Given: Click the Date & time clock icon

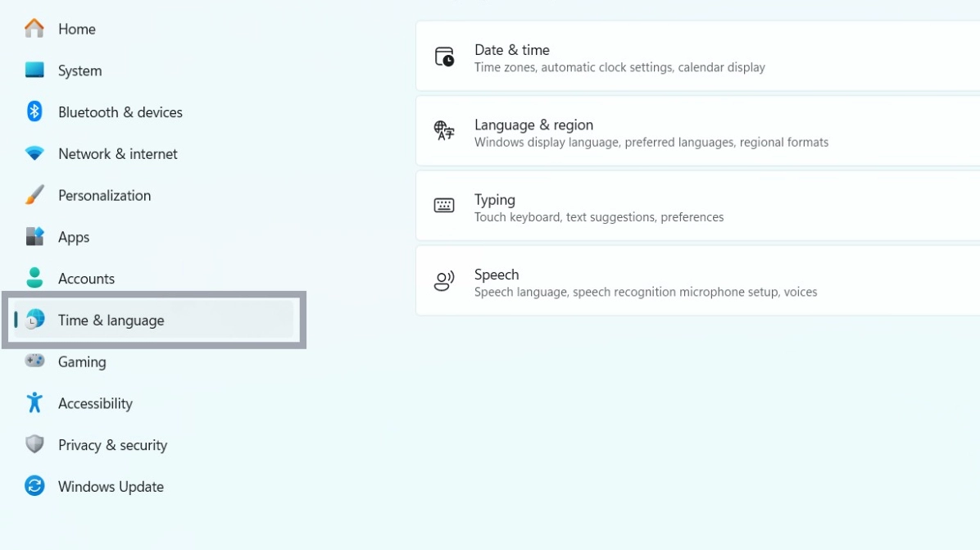Looking at the screenshot, I should [x=443, y=56].
